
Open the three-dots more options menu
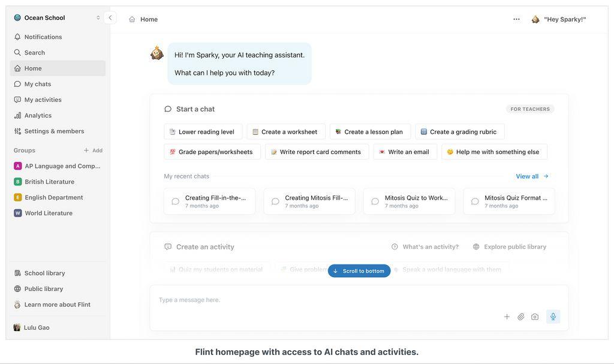[516, 19]
